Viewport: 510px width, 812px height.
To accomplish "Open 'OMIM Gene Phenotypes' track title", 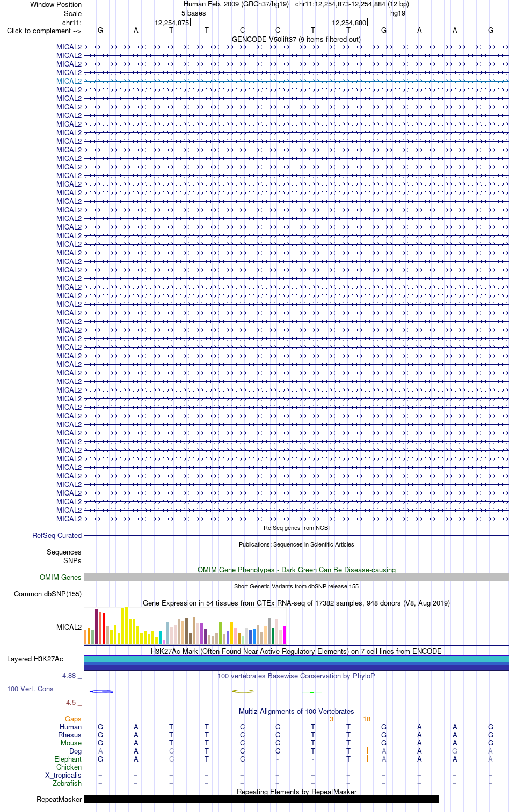I will tap(296, 570).
